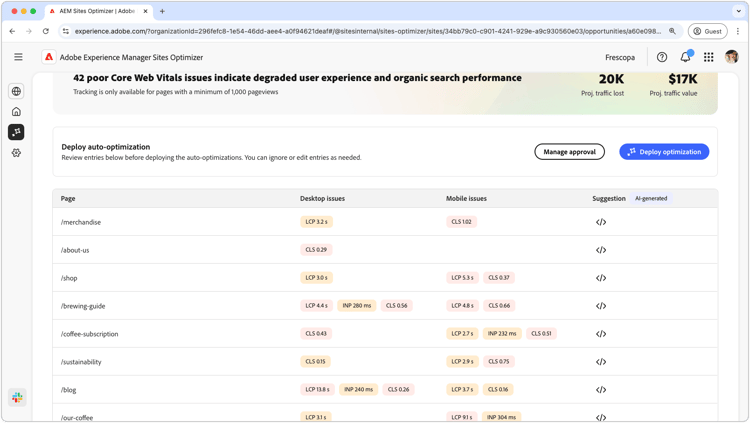Click the /blog page name

pos(68,390)
